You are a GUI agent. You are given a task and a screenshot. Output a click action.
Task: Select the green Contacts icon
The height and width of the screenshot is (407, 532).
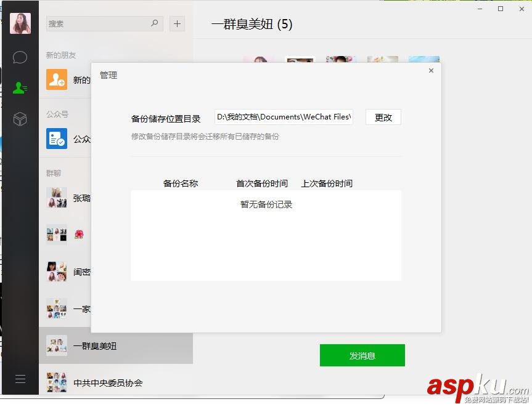pos(20,87)
